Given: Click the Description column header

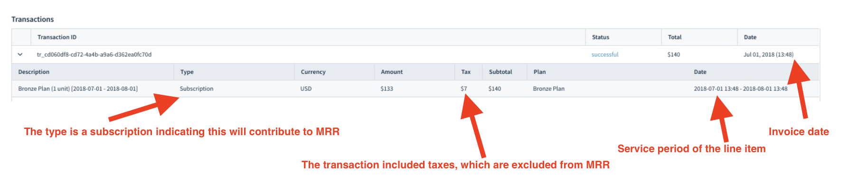Looking at the screenshot, I should [34, 72].
